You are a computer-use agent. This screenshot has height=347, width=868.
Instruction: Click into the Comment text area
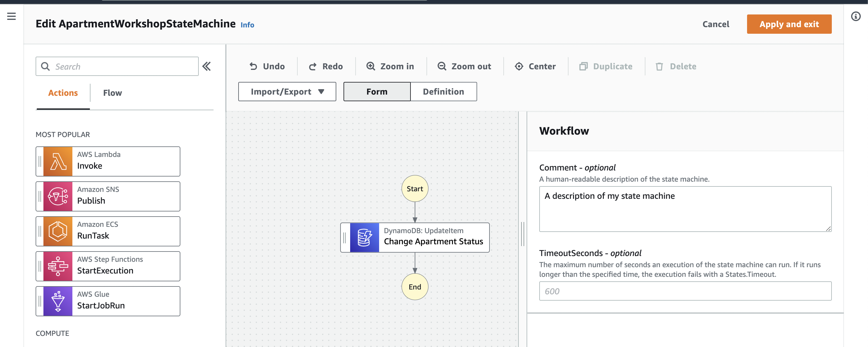[x=685, y=209]
